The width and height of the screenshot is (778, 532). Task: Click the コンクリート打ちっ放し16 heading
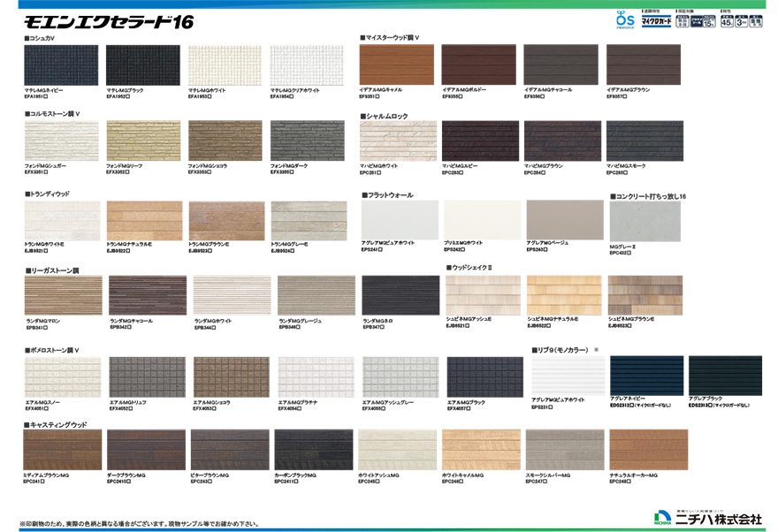coord(648,196)
